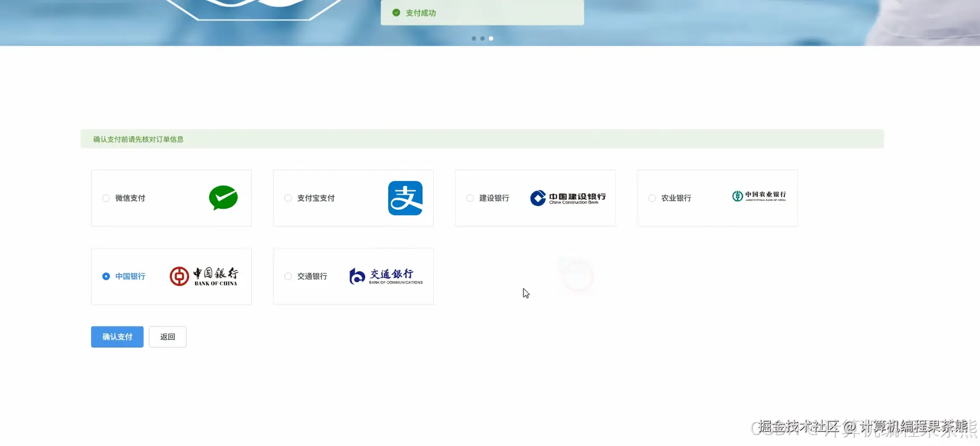
Task: Click the China Construction Bank logo
Action: (x=568, y=198)
